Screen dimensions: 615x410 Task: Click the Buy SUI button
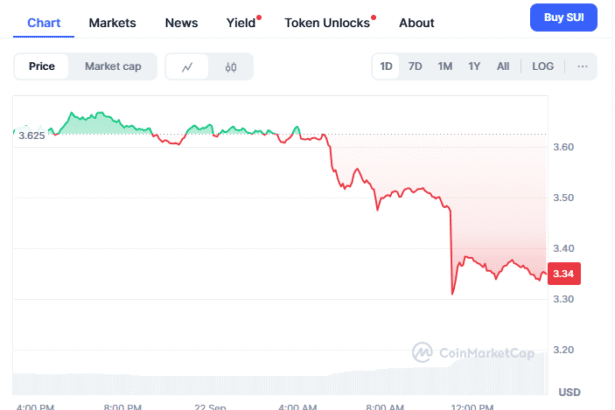(x=564, y=19)
